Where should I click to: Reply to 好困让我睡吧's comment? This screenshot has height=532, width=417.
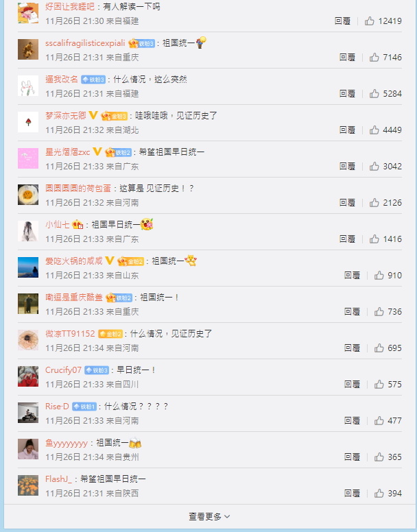342,21
